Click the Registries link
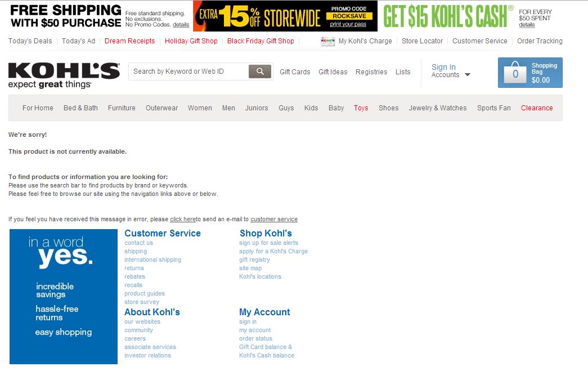 pos(371,72)
